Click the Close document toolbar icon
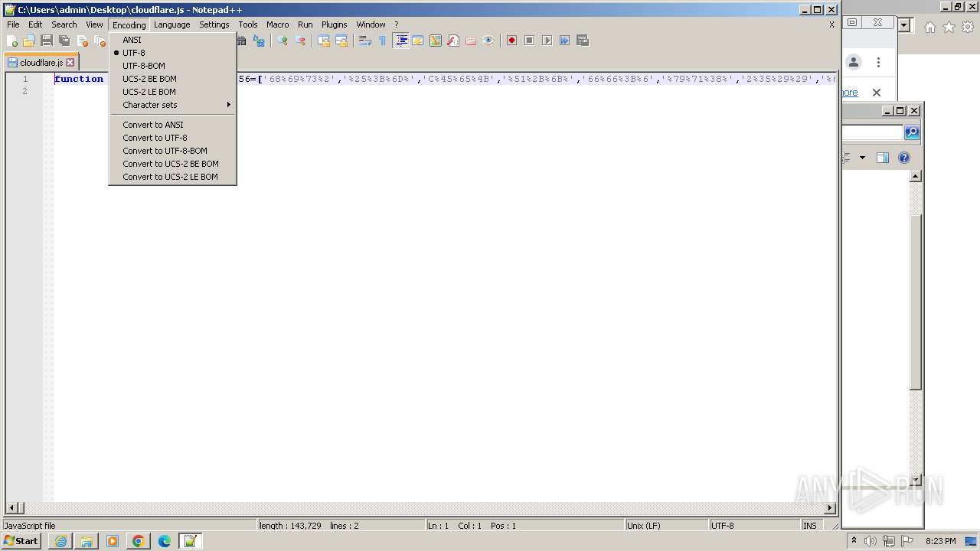This screenshot has height=551, width=980. tap(82, 41)
